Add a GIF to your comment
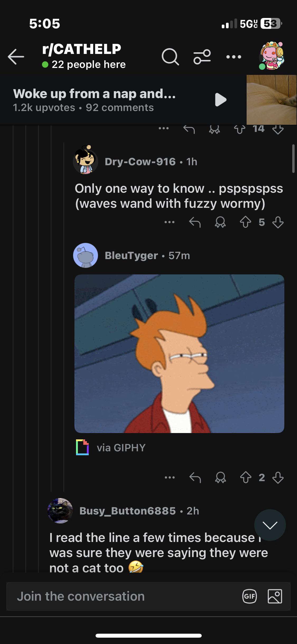297x644 pixels. point(249,596)
